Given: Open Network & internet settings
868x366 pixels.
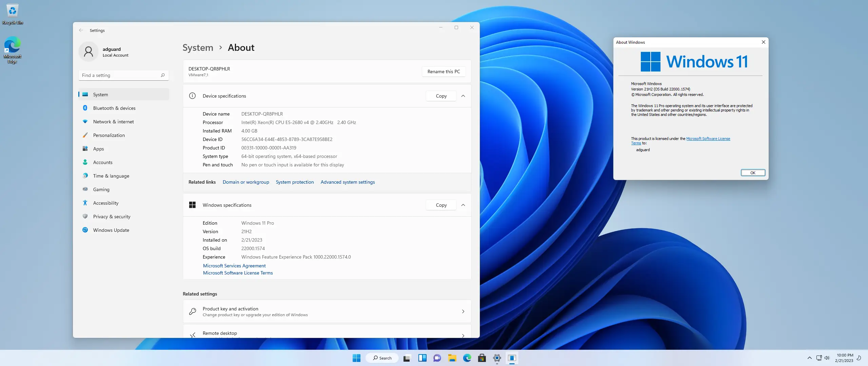Looking at the screenshot, I should point(124,122).
